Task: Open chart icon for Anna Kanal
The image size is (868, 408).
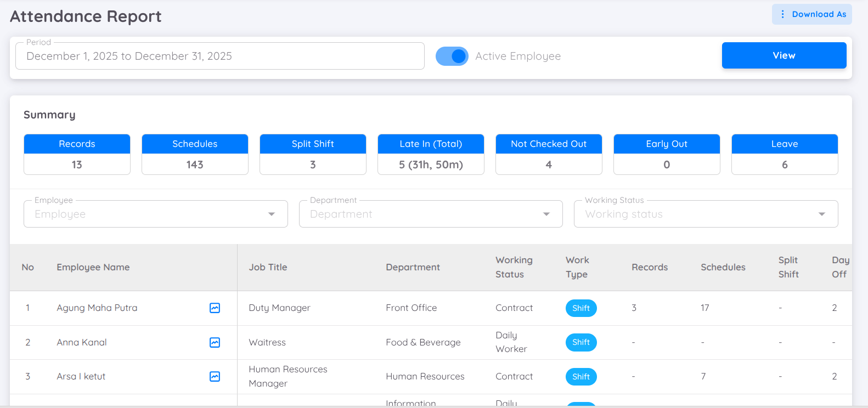Action: [215, 343]
